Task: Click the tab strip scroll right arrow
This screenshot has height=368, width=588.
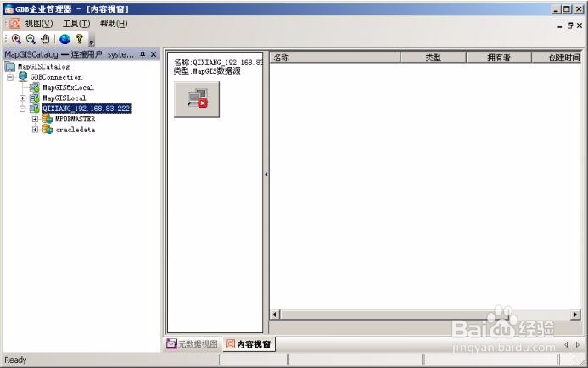Action: tap(577, 344)
